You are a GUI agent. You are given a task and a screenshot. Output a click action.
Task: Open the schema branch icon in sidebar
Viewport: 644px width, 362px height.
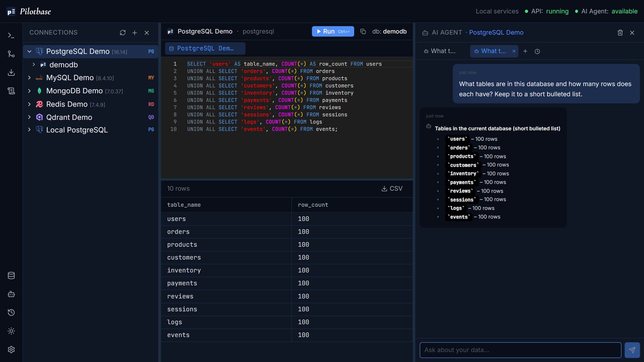(11, 54)
